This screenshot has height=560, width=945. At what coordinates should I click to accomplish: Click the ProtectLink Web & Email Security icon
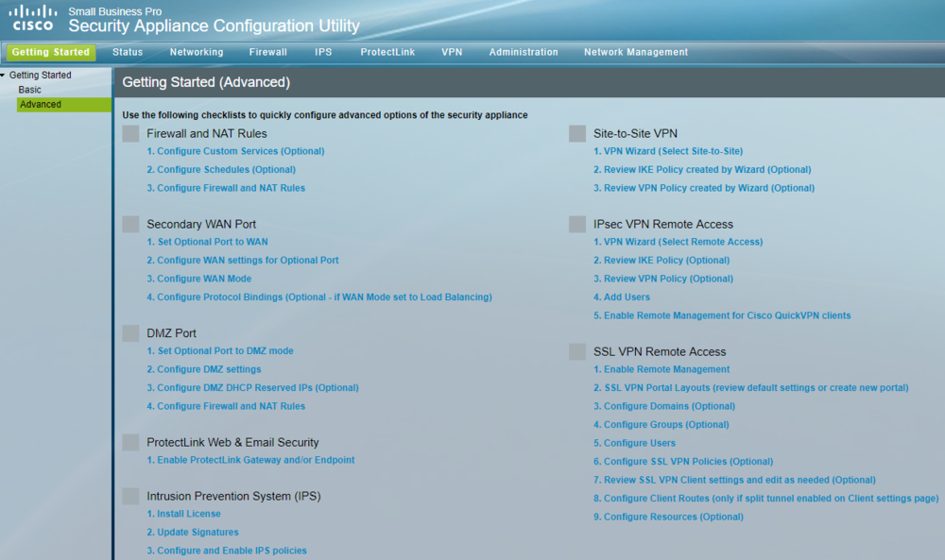[130, 443]
